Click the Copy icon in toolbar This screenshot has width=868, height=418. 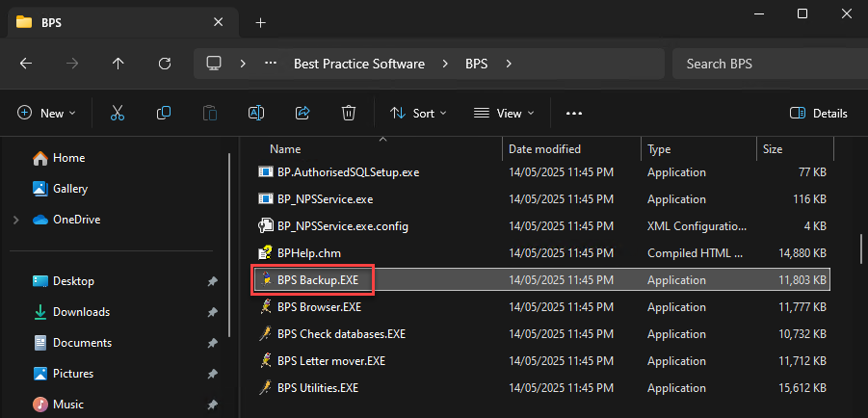tap(164, 113)
